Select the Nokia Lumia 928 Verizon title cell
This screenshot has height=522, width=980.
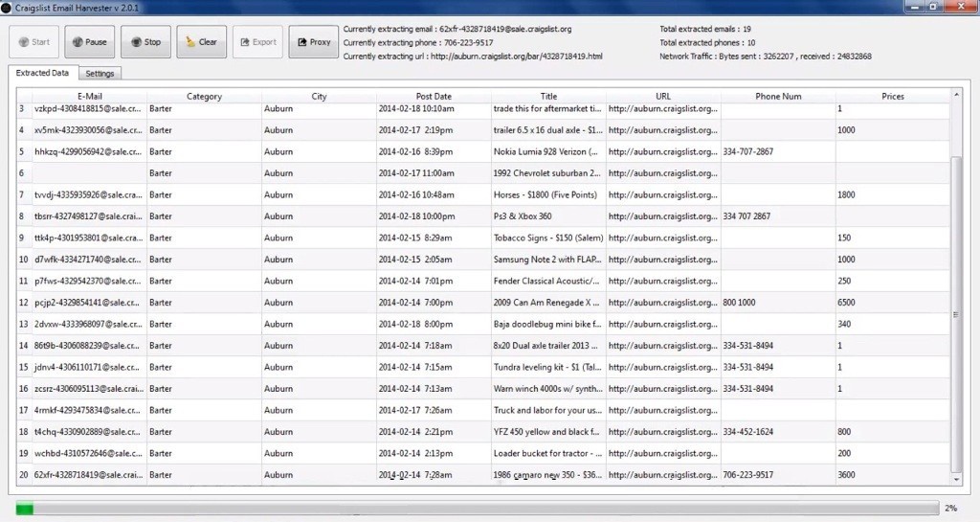547,151
